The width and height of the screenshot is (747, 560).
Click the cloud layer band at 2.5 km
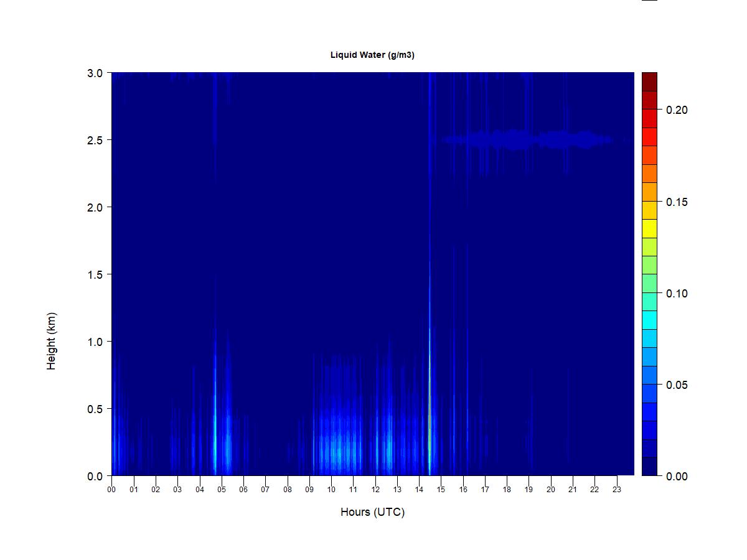click(529, 139)
